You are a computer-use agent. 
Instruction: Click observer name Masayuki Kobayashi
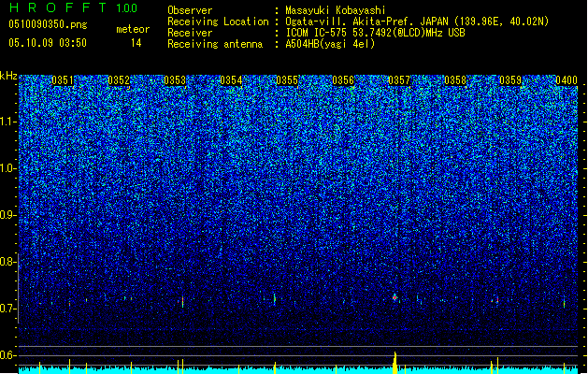(336, 10)
